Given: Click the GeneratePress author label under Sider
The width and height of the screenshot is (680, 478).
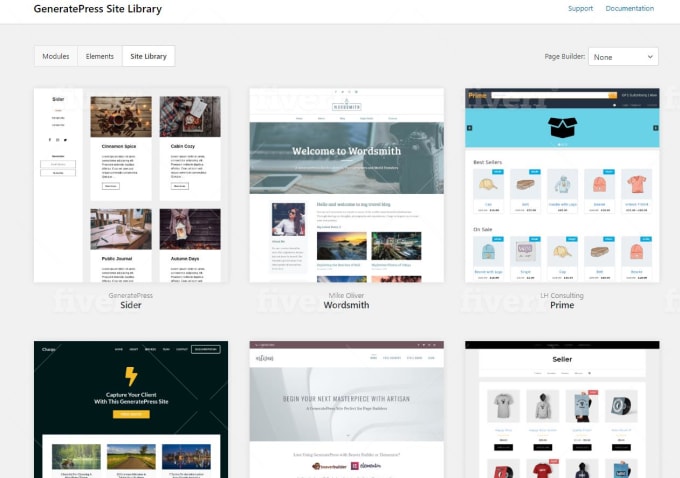Looking at the screenshot, I should point(131,295).
